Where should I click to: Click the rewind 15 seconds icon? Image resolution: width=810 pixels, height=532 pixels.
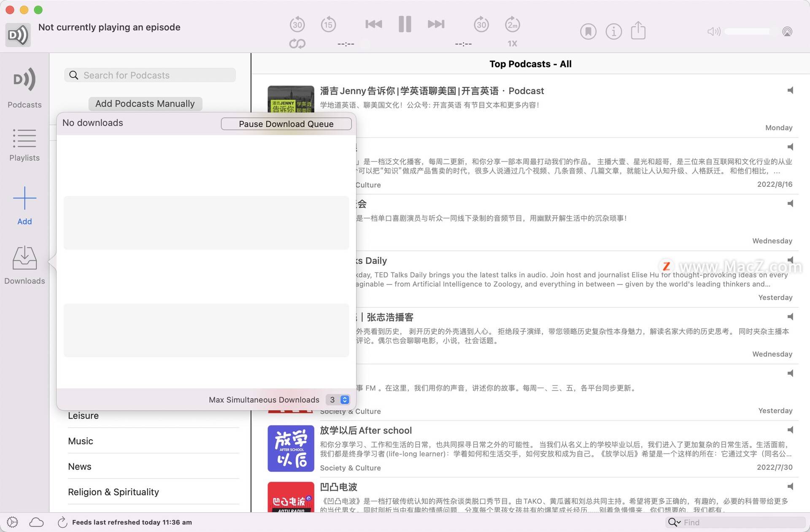click(x=328, y=24)
